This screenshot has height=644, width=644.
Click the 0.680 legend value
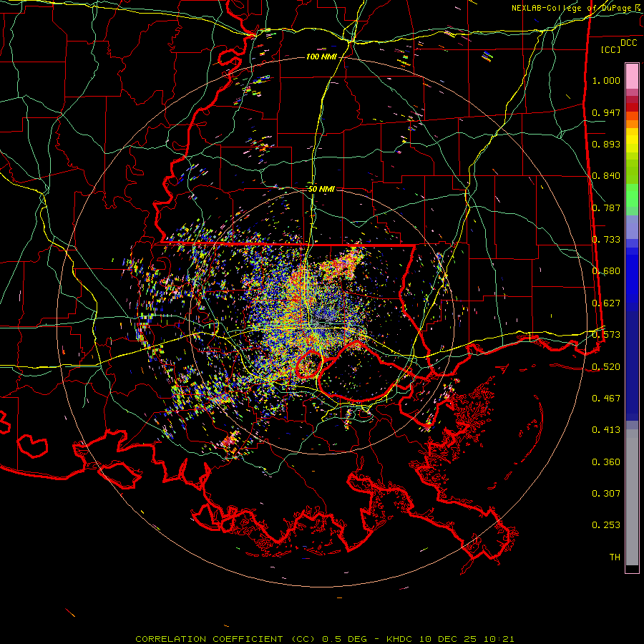(606, 271)
